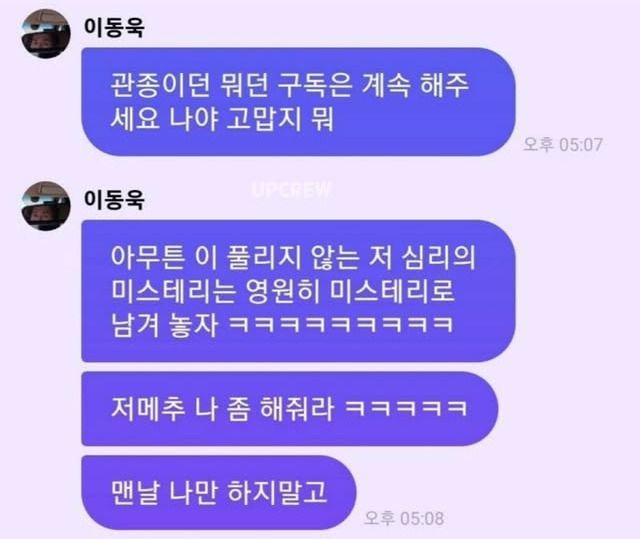The width and height of the screenshot is (640, 539).
Task: Tap the message bubble starting with 아무튼 이 풀리지
Action: (298, 291)
